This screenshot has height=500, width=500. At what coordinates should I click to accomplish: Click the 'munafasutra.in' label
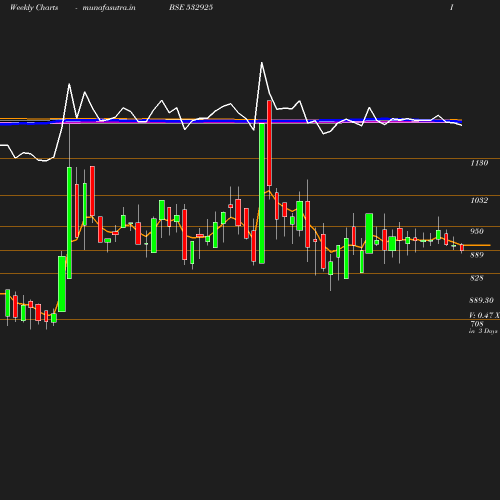[x=109, y=8]
